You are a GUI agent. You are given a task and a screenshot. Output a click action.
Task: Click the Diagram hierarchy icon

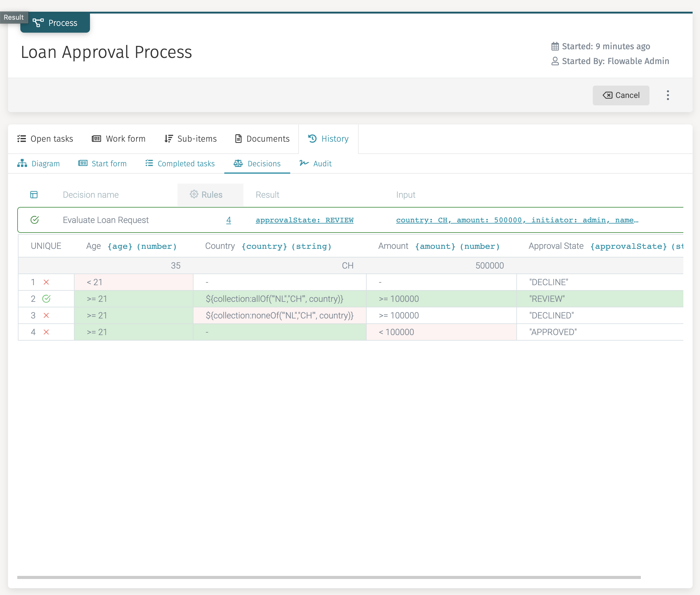click(22, 163)
